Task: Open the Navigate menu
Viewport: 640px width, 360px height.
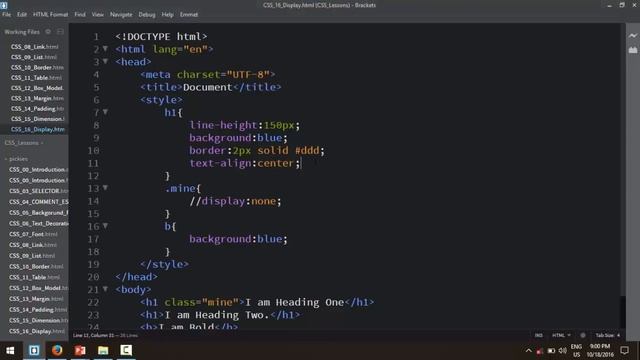Action: 121,14
